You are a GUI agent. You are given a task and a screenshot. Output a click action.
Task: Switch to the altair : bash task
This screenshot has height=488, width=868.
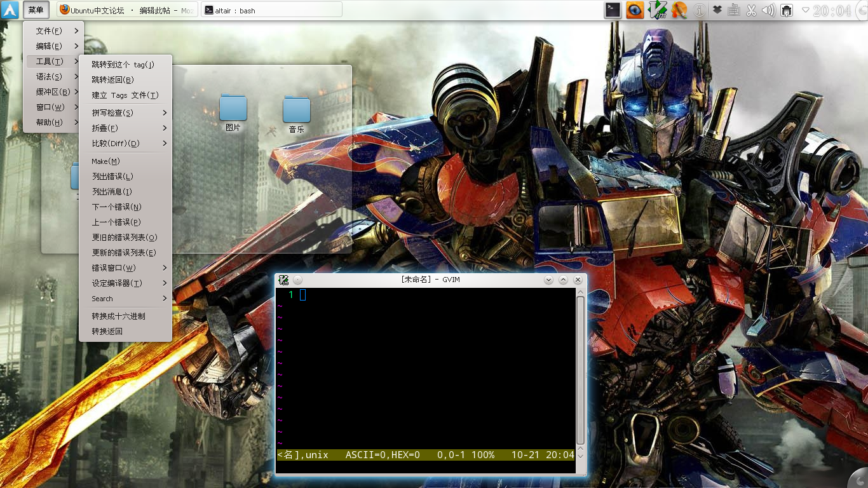click(271, 10)
